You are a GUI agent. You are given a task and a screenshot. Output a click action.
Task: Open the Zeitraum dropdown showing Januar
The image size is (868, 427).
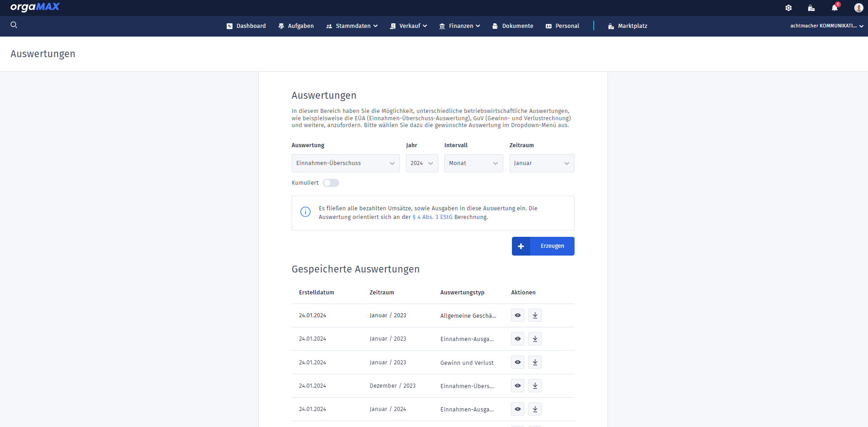click(x=542, y=163)
